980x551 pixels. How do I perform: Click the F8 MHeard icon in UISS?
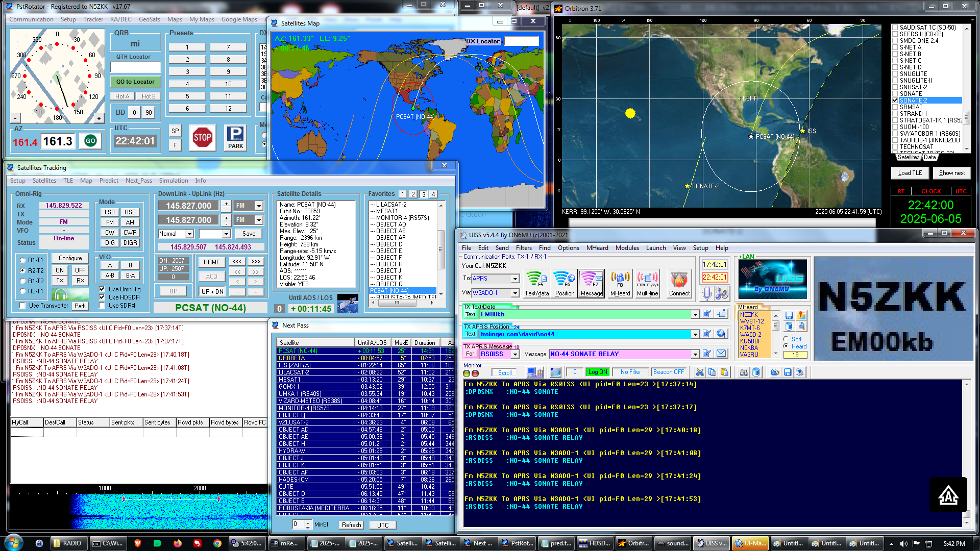pyautogui.click(x=620, y=283)
